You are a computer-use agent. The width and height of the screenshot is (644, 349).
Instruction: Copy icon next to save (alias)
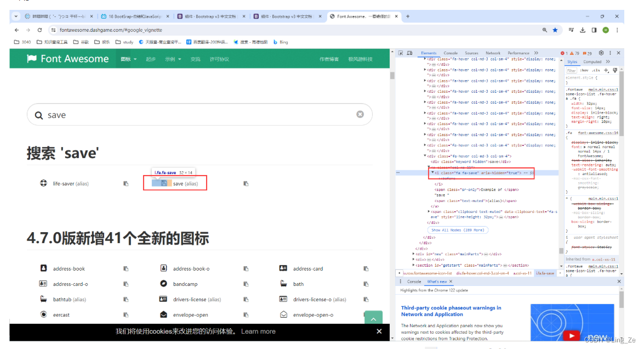click(x=246, y=184)
